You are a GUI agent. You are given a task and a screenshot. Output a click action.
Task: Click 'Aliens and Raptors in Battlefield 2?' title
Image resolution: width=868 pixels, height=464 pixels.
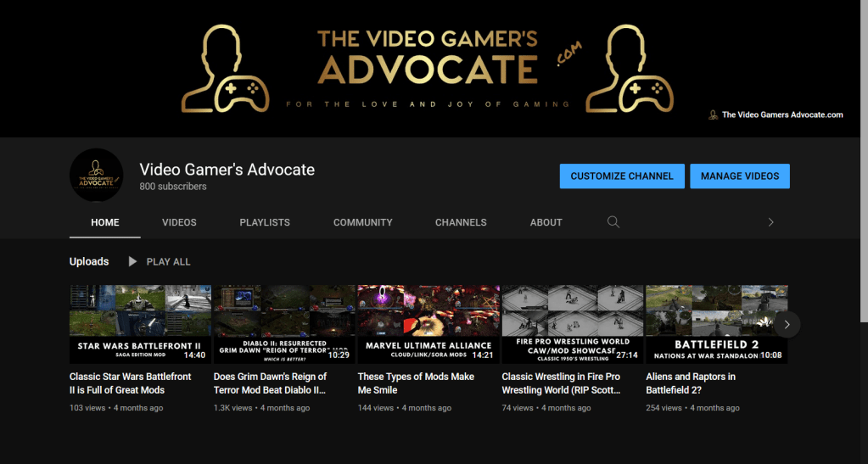692,383
